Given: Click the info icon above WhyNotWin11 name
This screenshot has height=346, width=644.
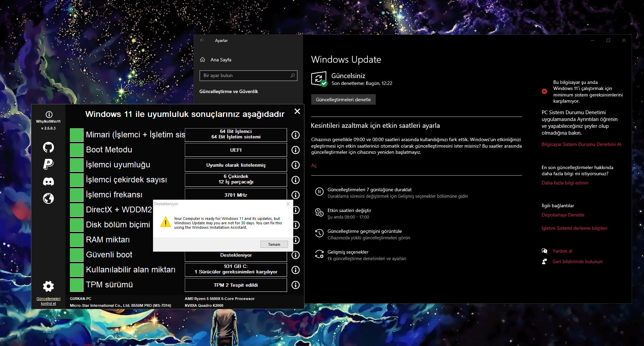Looking at the screenshot, I should [x=49, y=115].
